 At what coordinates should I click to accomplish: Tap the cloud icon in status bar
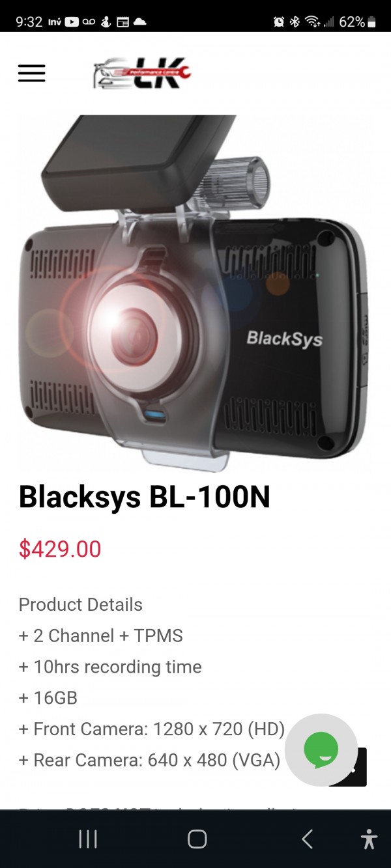pos(139,21)
